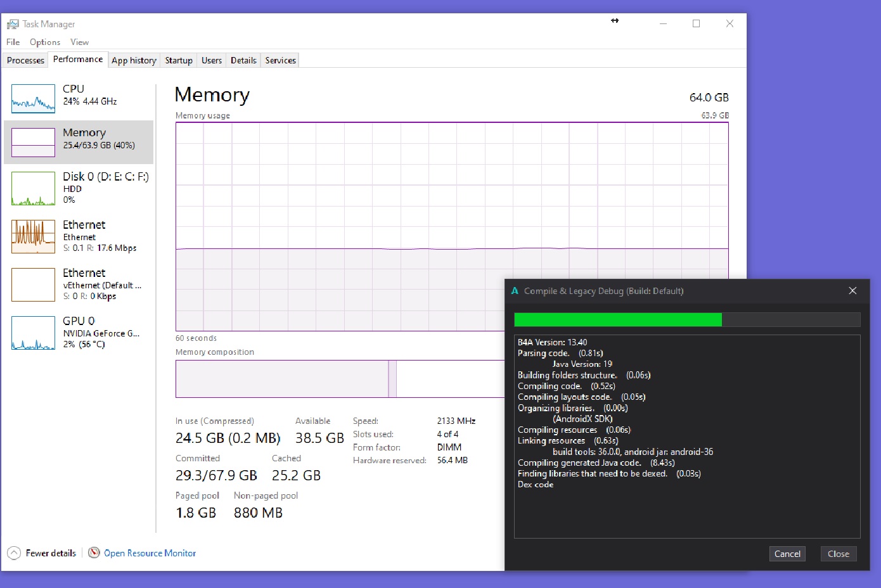Click the Task Manager title bar icon
Viewport: 881px width, 588px height.
coord(13,24)
